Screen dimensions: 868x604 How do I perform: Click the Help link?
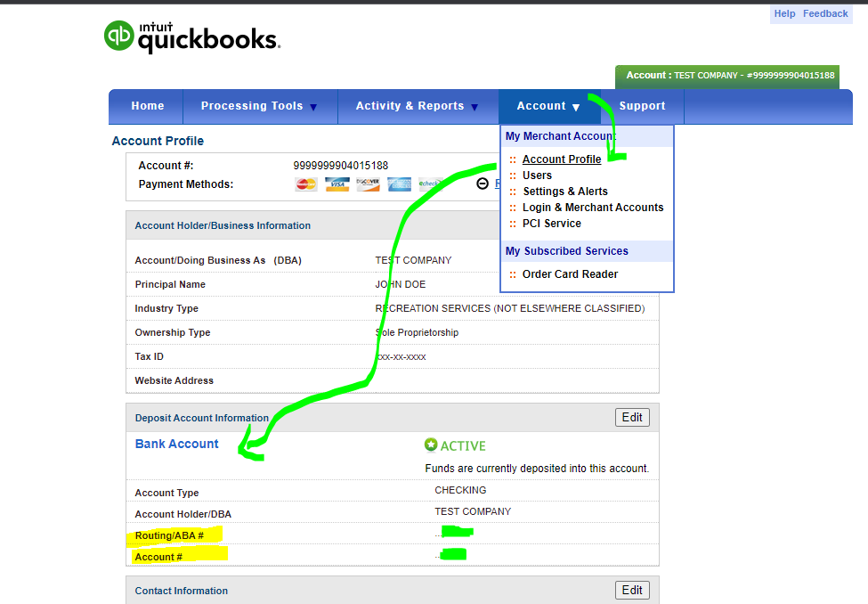784,13
